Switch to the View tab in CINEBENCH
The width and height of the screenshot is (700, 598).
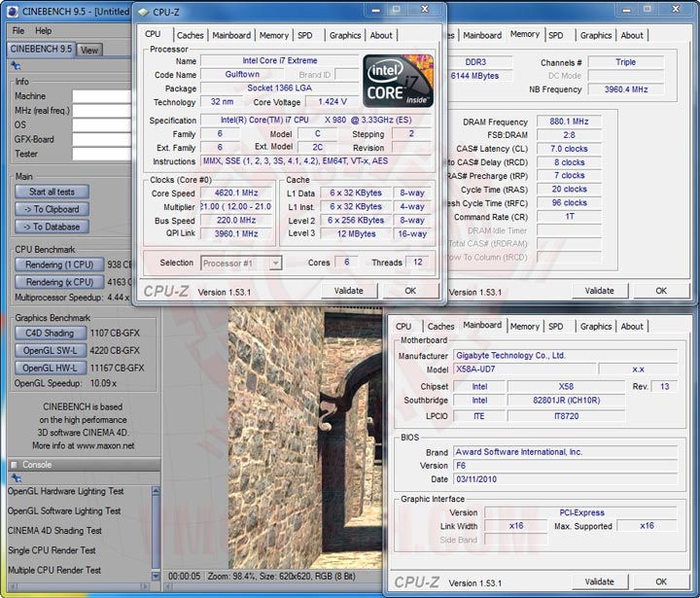click(88, 50)
